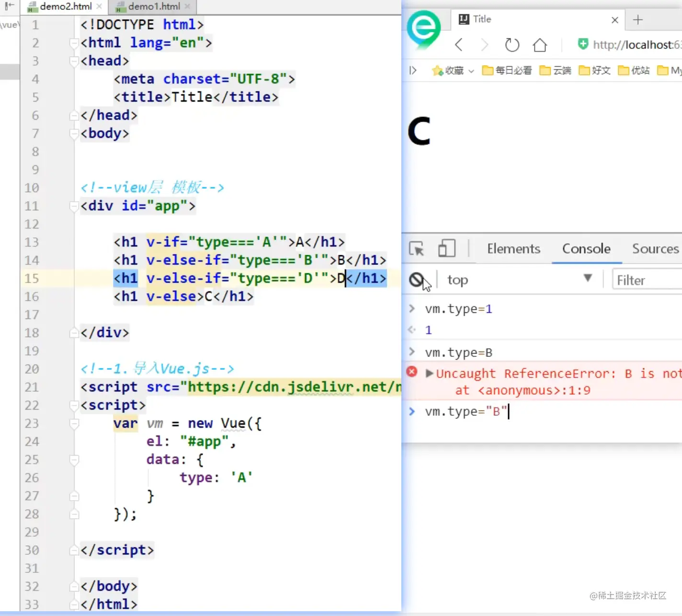Click the large C heading on the page
This screenshot has width=682, height=616.
pos(419,131)
